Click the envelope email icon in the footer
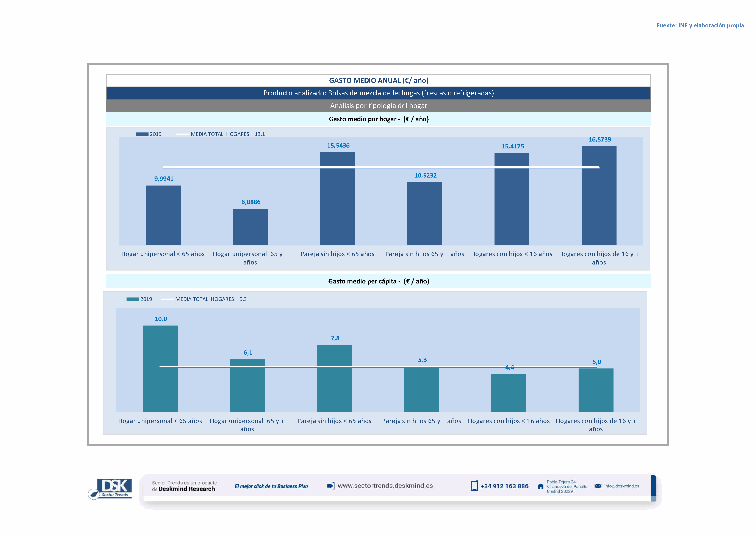The width and height of the screenshot is (756, 535). [x=598, y=486]
